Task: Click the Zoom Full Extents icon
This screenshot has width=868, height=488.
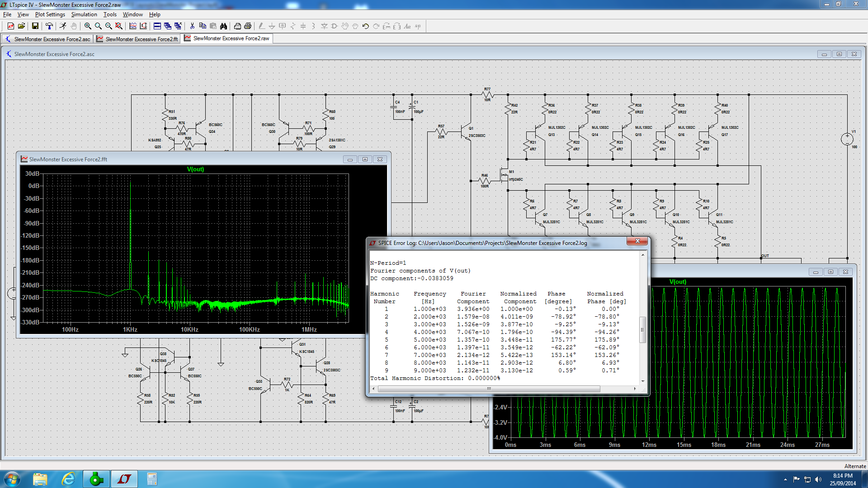Action: 119,26
